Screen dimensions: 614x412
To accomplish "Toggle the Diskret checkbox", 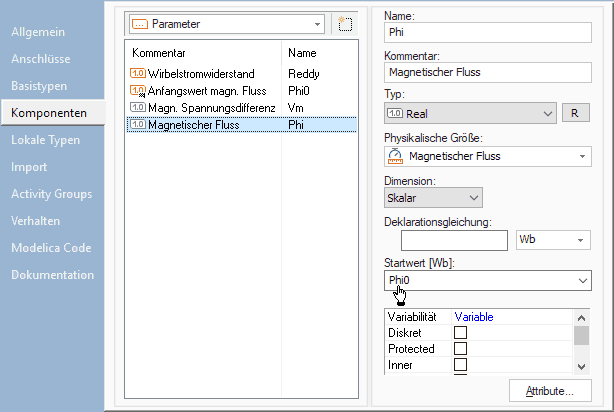I will (x=460, y=332).
